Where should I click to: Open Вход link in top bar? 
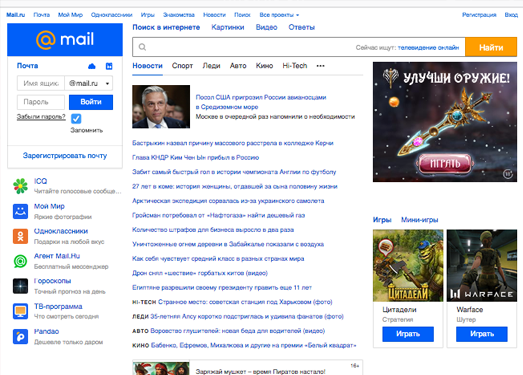(511, 15)
